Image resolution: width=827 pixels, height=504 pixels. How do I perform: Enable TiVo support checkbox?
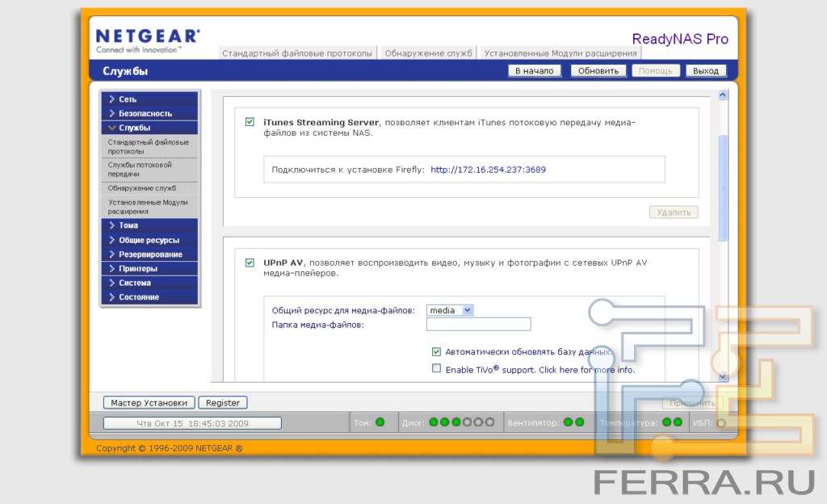(436, 368)
